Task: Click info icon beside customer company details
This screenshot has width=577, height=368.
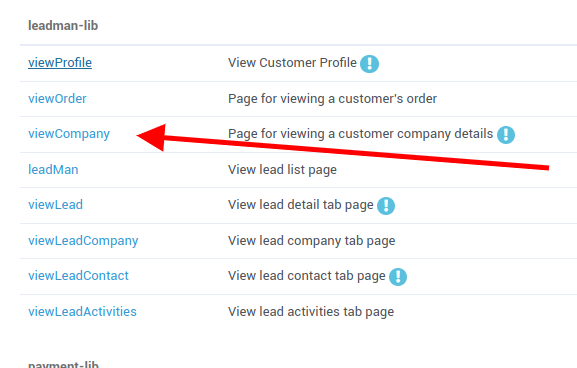Action: tap(506, 135)
